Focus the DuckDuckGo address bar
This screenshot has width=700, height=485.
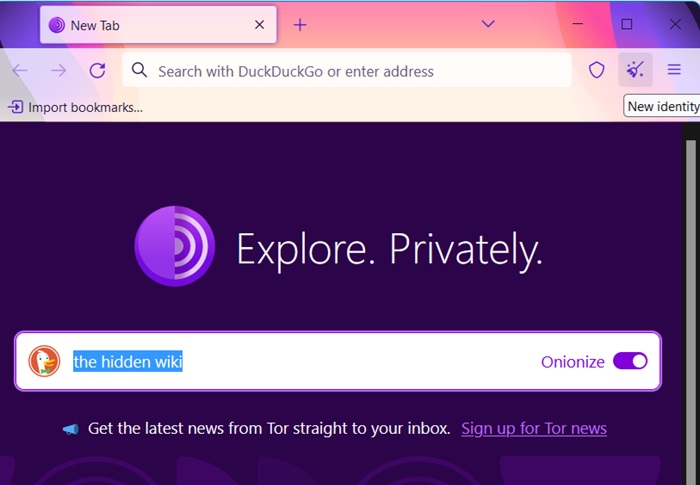pyautogui.click(x=347, y=70)
